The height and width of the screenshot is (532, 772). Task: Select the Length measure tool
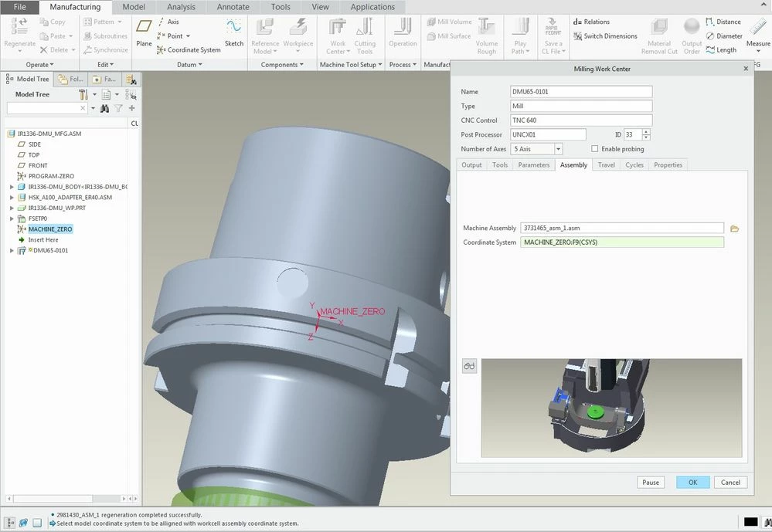[721, 49]
